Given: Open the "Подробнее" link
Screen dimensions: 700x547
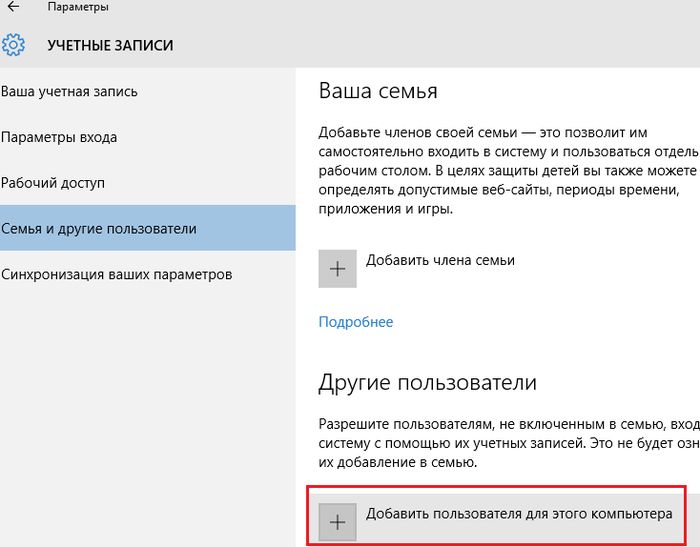Looking at the screenshot, I should click(356, 322).
